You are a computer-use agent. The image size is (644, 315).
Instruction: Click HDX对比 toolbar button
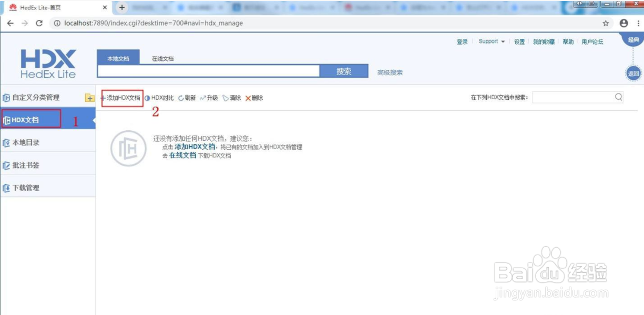point(159,98)
